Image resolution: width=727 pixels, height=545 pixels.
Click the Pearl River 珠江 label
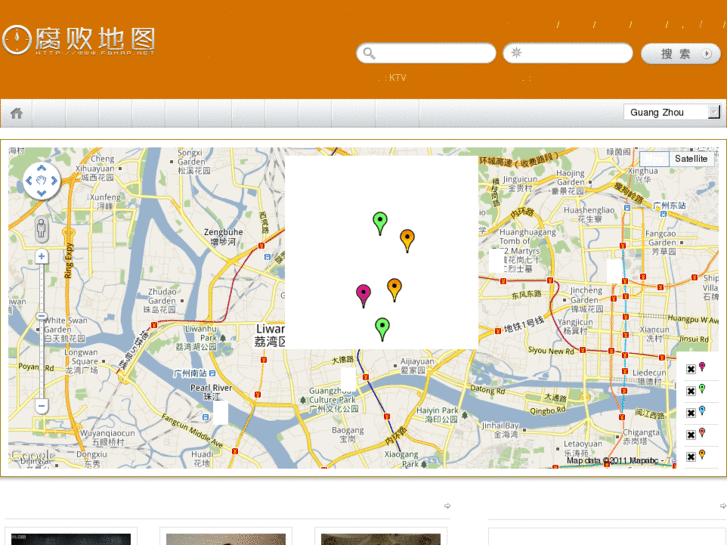211,392
